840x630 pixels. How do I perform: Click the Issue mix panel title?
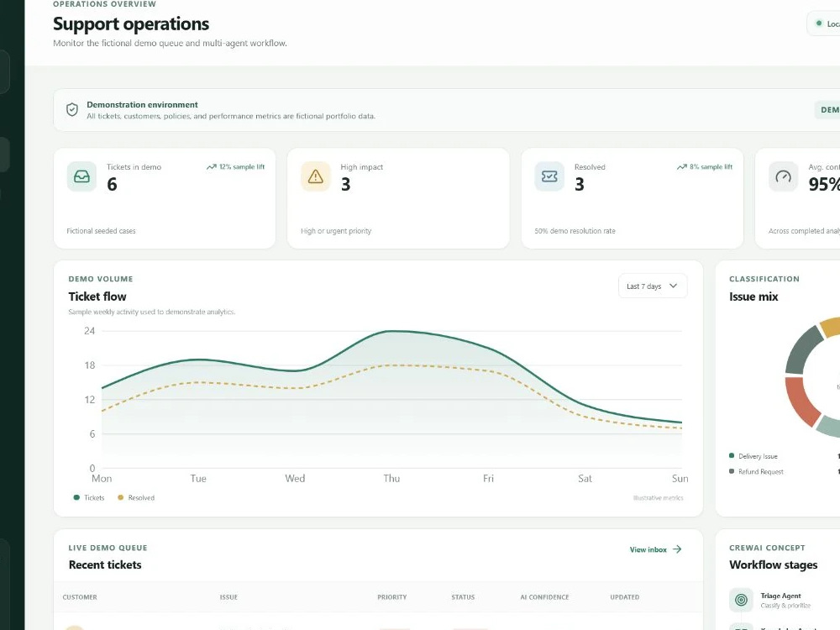[753, 297]
